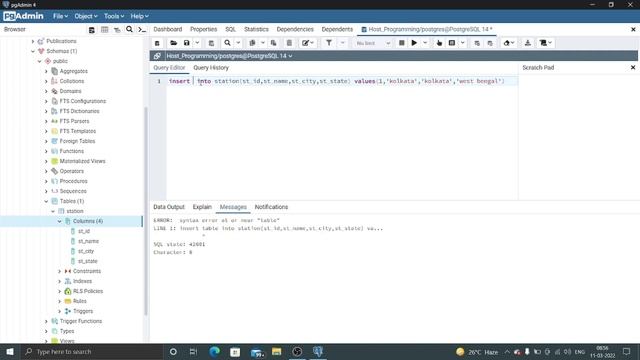
Task: Expand the Indexes node
Action: point(60,281)
